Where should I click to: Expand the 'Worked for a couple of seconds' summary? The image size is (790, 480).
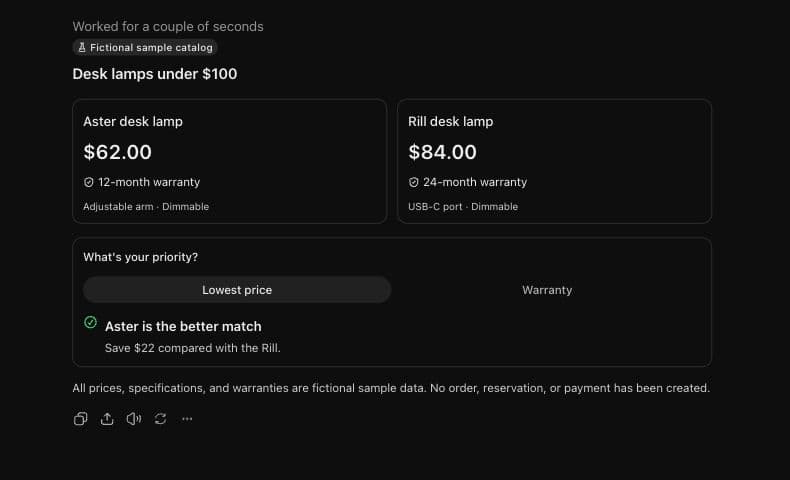coord(168,26)
